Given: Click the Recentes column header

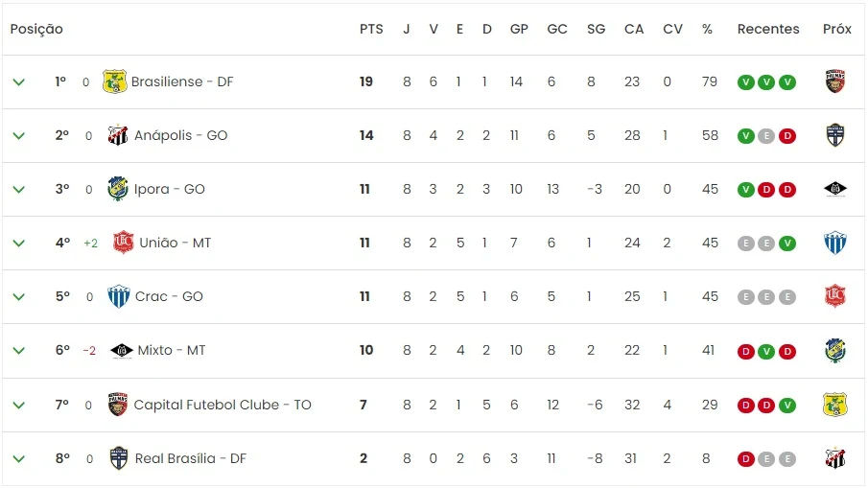Looking at the screenshot, I should pyautogui.click(x=768, y=29).
